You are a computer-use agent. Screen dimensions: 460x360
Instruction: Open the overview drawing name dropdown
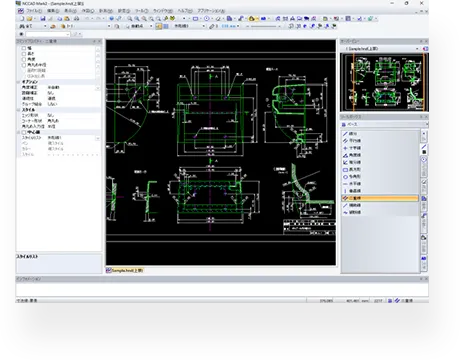pos(417,49)
